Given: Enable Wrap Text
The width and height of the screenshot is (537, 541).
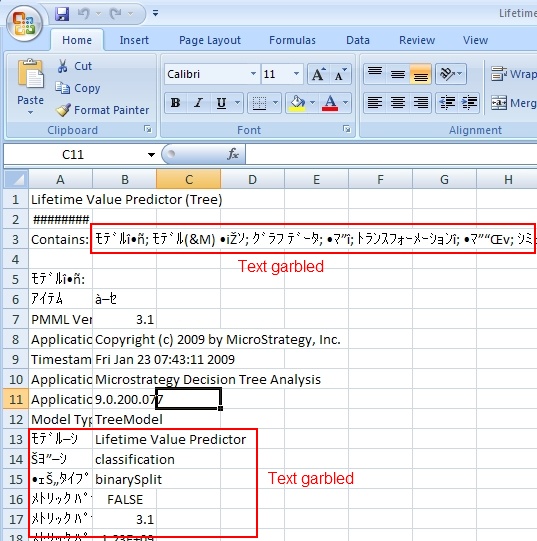Looking at the screenshot, I should [x=514, y=74].
